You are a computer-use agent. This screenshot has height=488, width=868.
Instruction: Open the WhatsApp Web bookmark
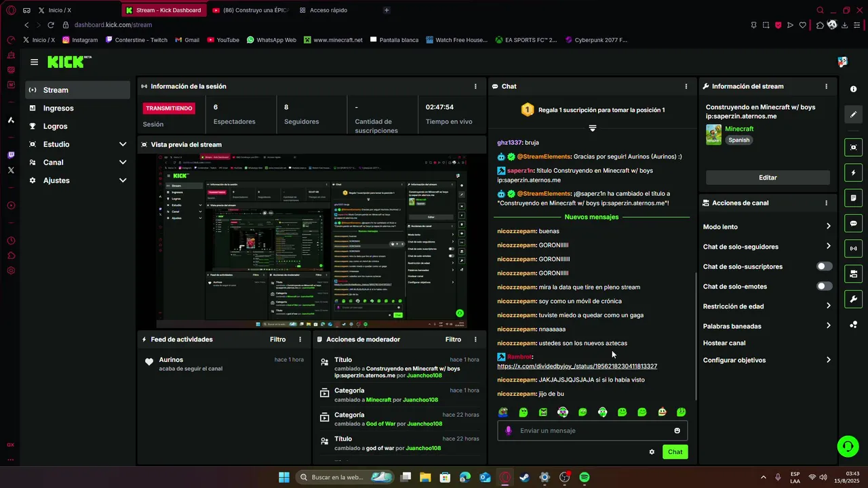click(271, 40)
